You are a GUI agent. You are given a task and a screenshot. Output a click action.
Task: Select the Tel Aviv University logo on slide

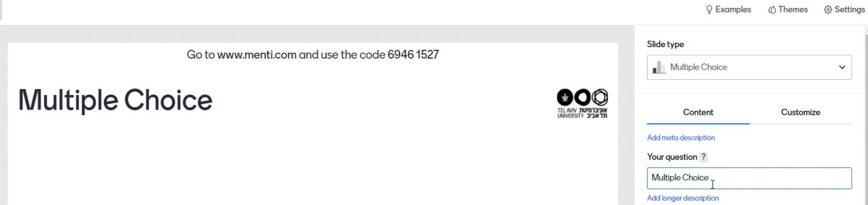582,103
